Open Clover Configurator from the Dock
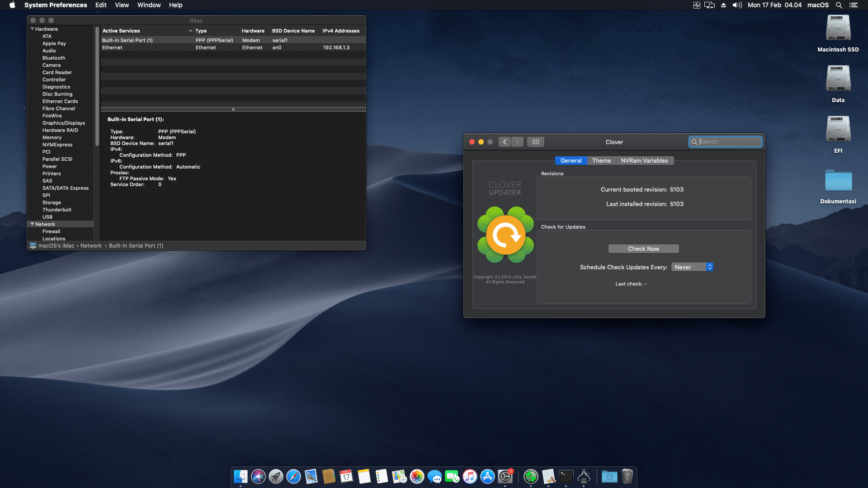 (x=531, y=476)
